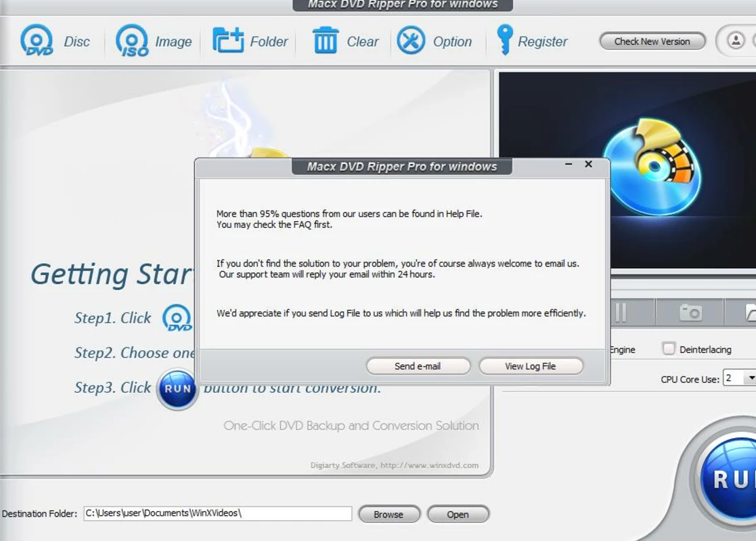The image size is (756, 541).
Task: Close the support dialog window
Action: (x=588, y=164)
